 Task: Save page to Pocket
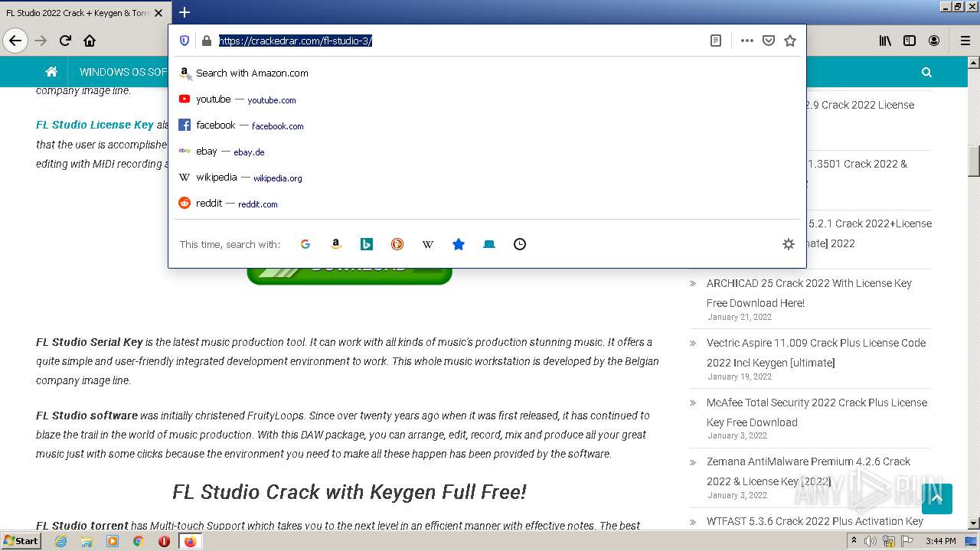point(769,41)
